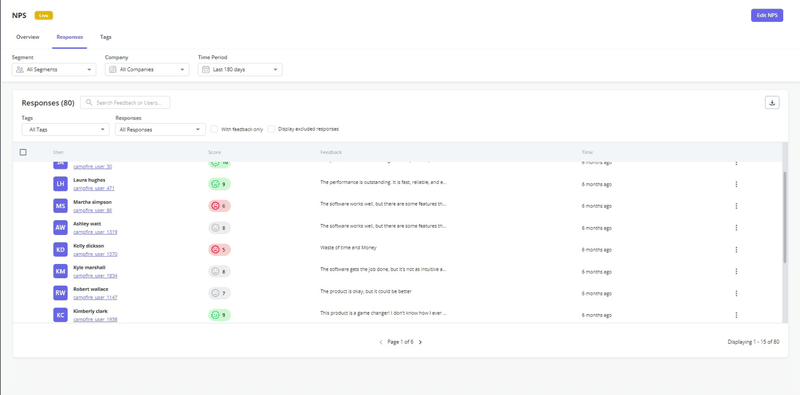Viewport: 800px width, 395px height.
Task: Click the red score 5 badge for Kelly dickson
Action: 219,250
